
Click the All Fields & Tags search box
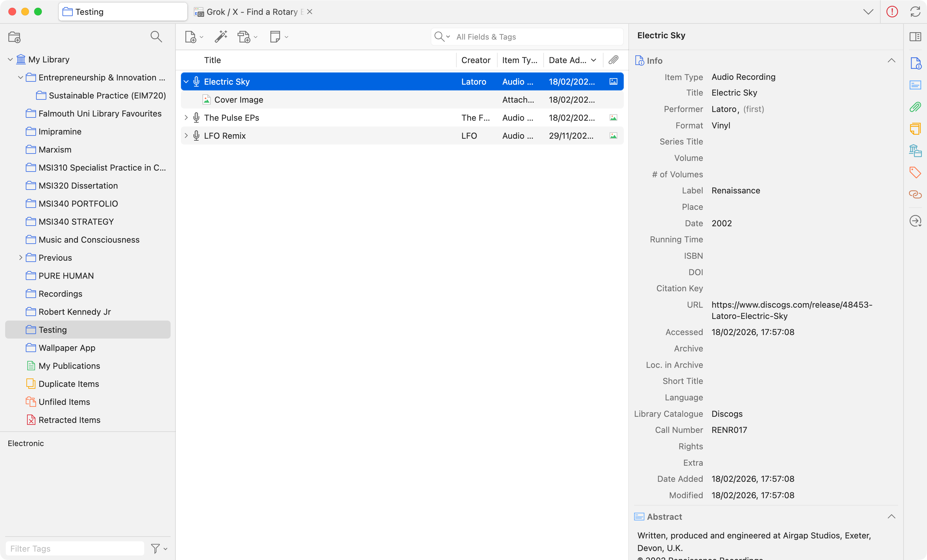pyautogui.click(x=534, y=37)
